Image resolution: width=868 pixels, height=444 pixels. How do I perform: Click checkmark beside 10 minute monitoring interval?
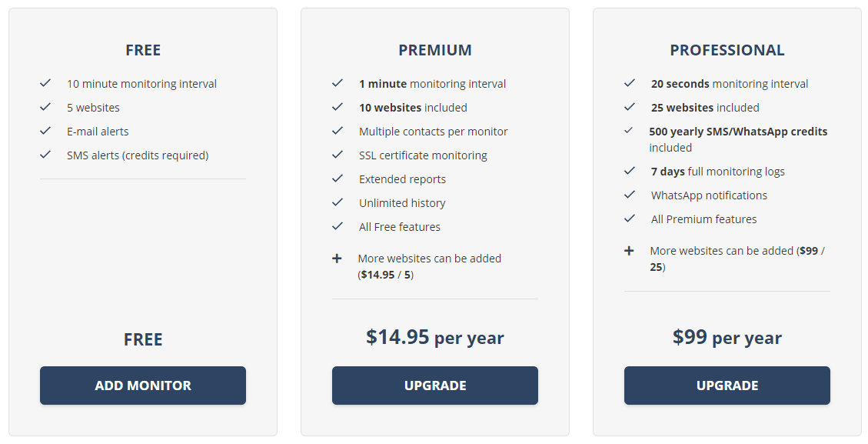pyautogui.click(x=45, y=83)
